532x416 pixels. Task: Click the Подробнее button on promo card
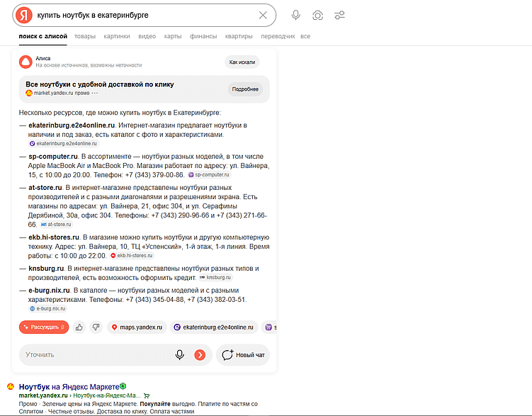(245, 89)
